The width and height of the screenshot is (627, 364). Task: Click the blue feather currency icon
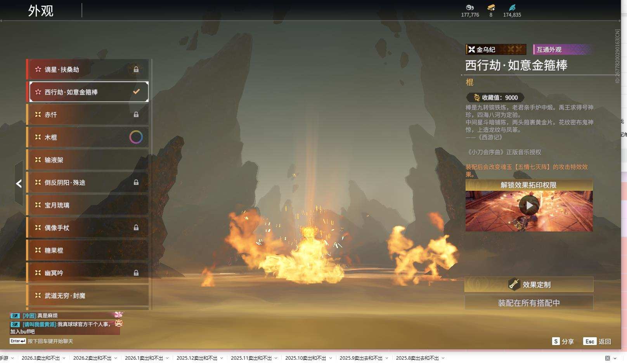(x=512, y=7)
